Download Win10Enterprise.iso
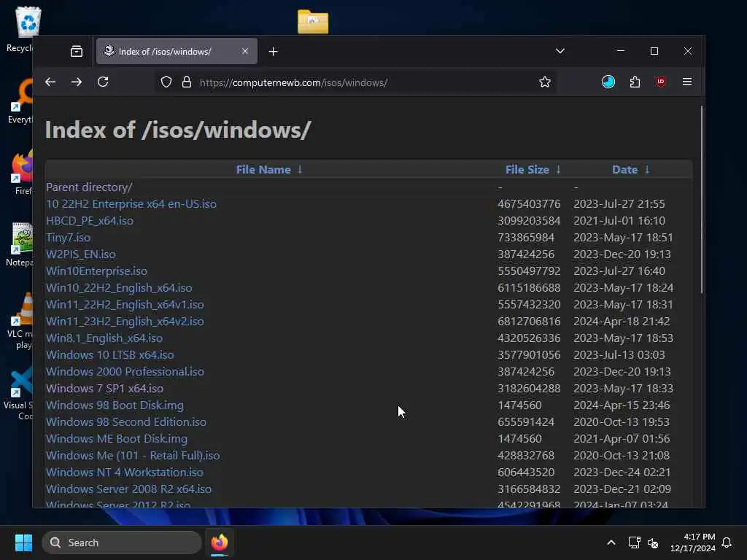 (97, 271)
